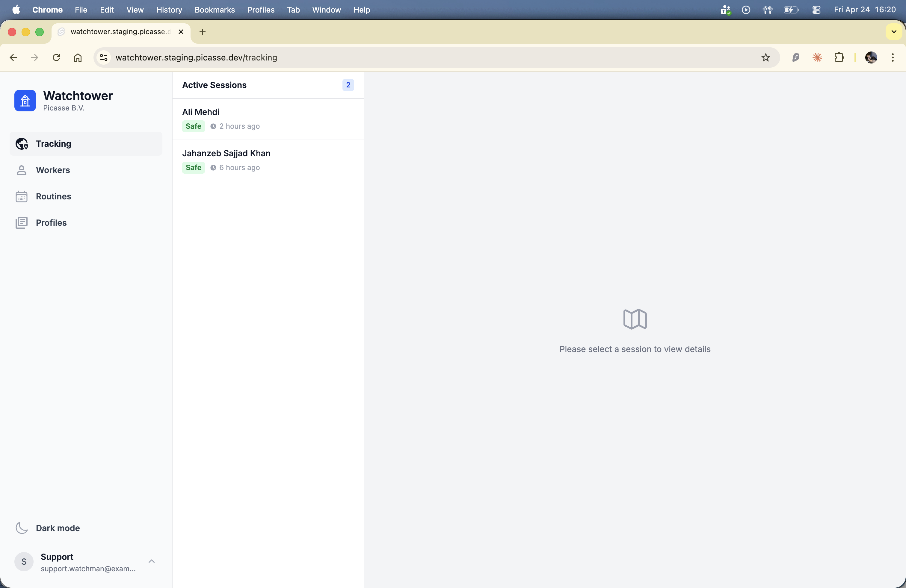Click the Watchtower logo icon

point(25,100)
